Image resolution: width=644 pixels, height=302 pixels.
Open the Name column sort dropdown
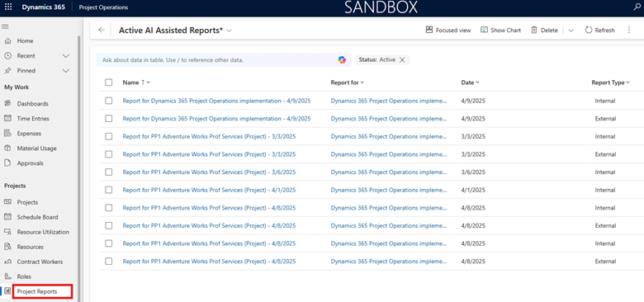149,83
